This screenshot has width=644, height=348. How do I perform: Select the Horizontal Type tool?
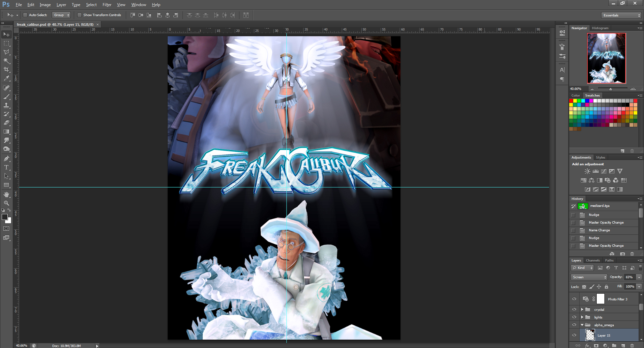(7, 167)
